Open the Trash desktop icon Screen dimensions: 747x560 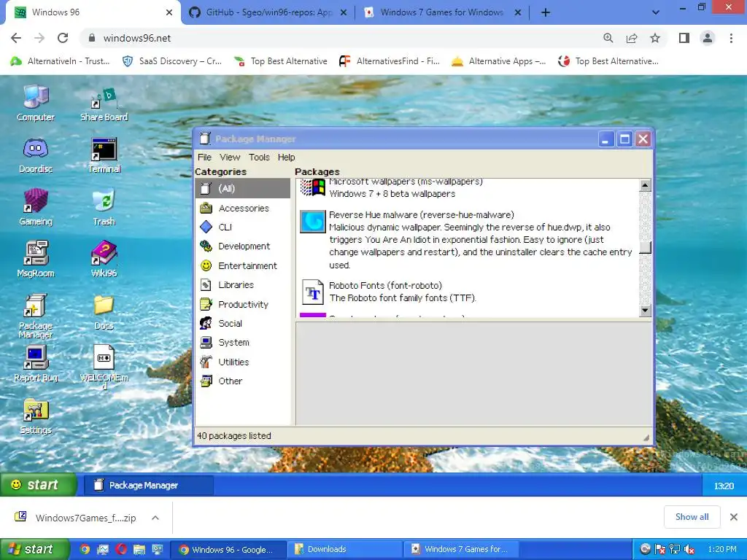pos(104,207)
